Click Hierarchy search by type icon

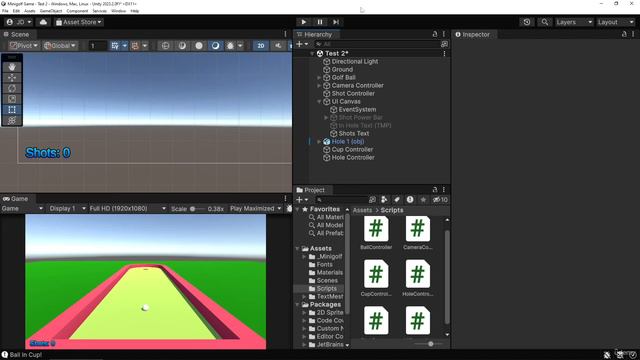(444, 44)
